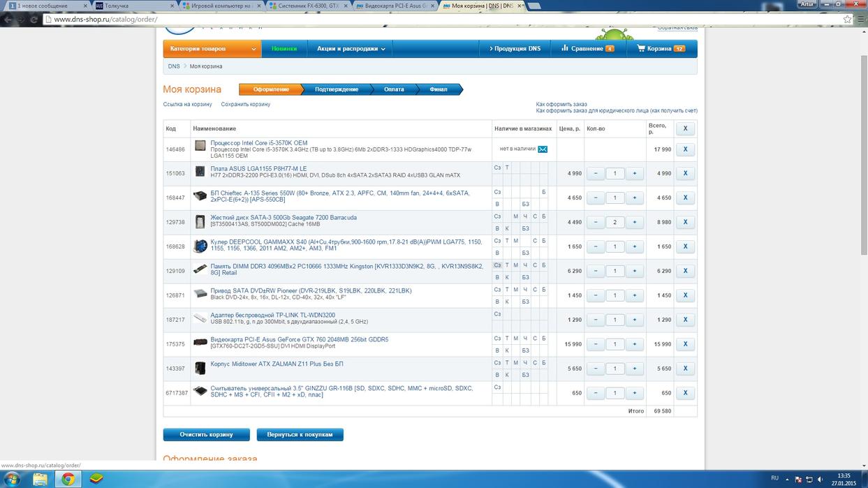Open the Chrome menu icon

[860, 19]
